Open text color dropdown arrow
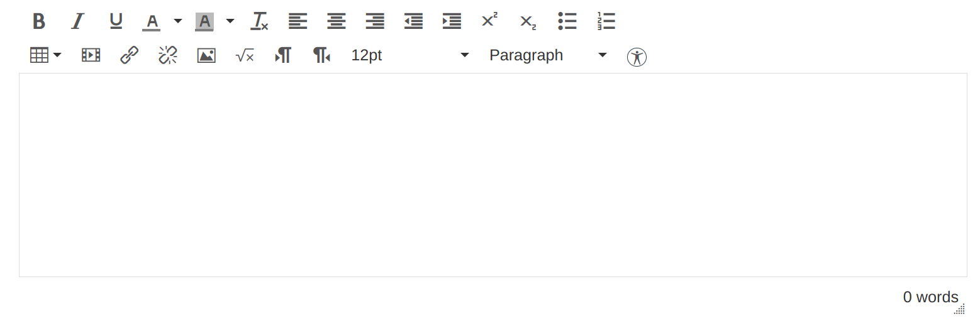This screenshot has width=980, height=323. (178, 21)
